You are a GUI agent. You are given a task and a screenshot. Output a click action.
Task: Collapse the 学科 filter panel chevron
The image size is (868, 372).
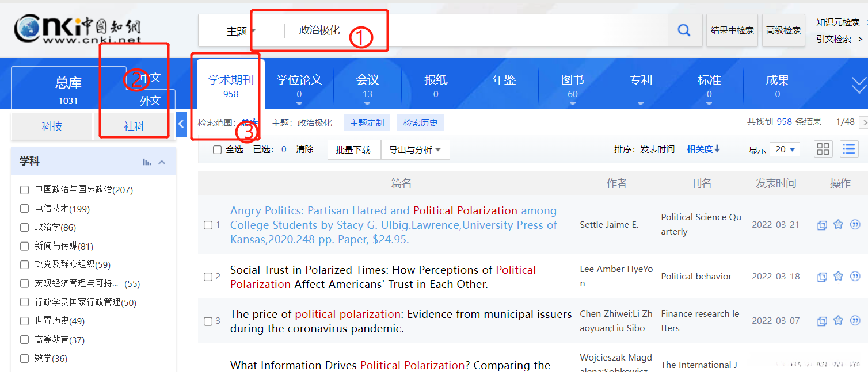pyautogui.click(x=162, y=162)
